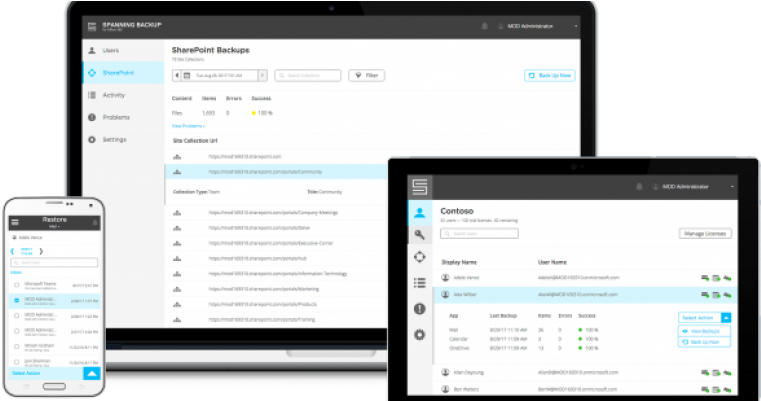Select the portals/Products URL
The width and height of the screenshot is (761, 401).
263,304
